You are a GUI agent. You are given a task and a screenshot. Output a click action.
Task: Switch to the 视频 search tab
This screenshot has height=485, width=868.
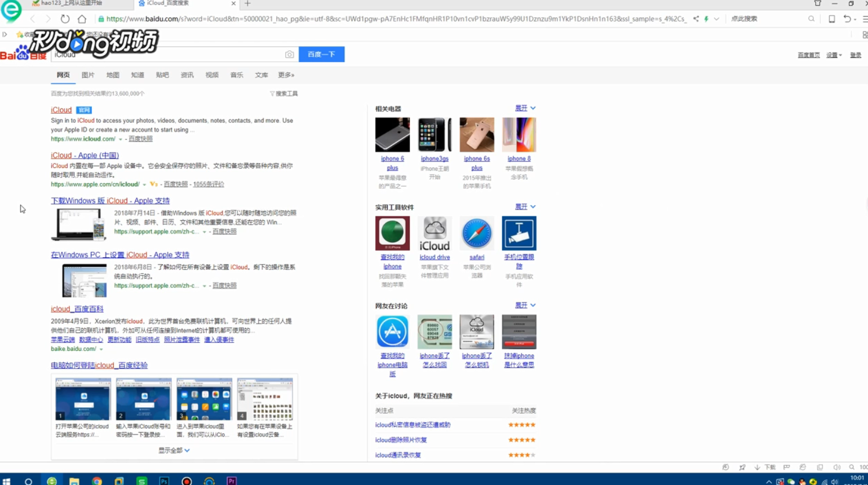click(x=212, y=75)
